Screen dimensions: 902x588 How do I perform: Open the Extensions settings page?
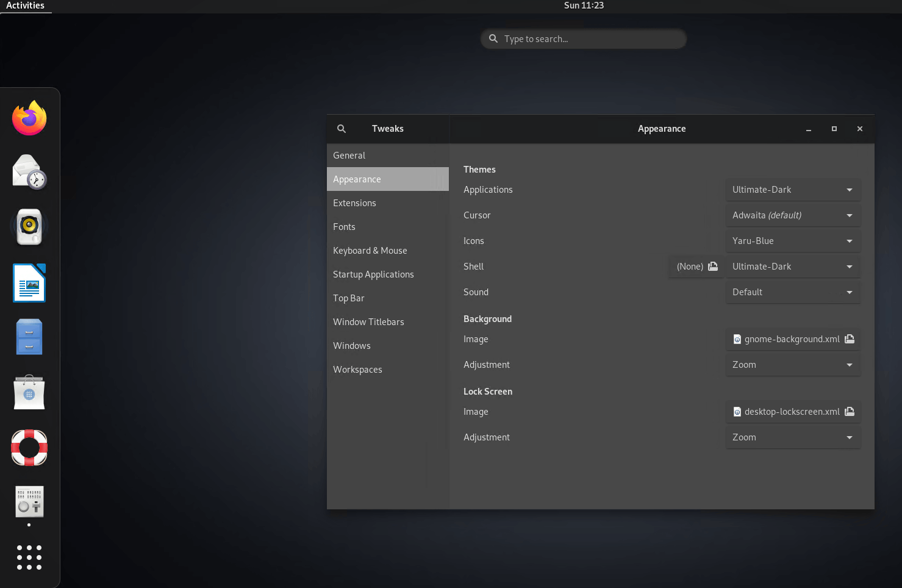(x=354, y=203)
